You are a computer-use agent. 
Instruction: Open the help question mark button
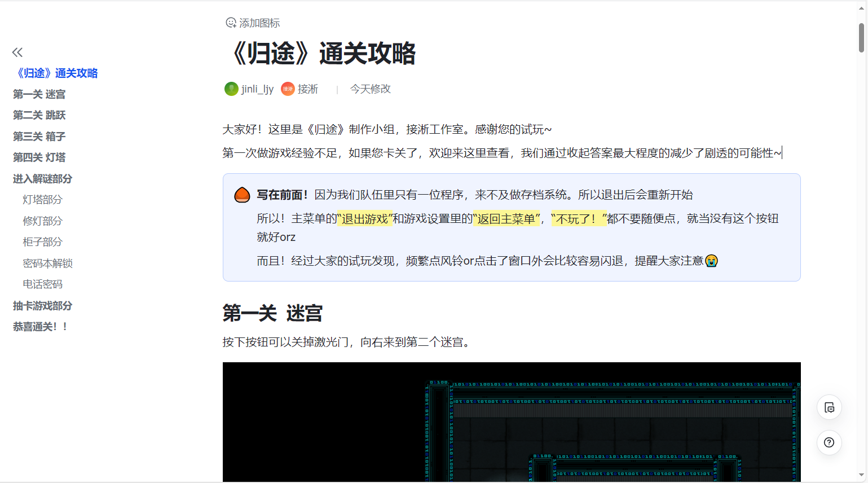tap(829, 442)
